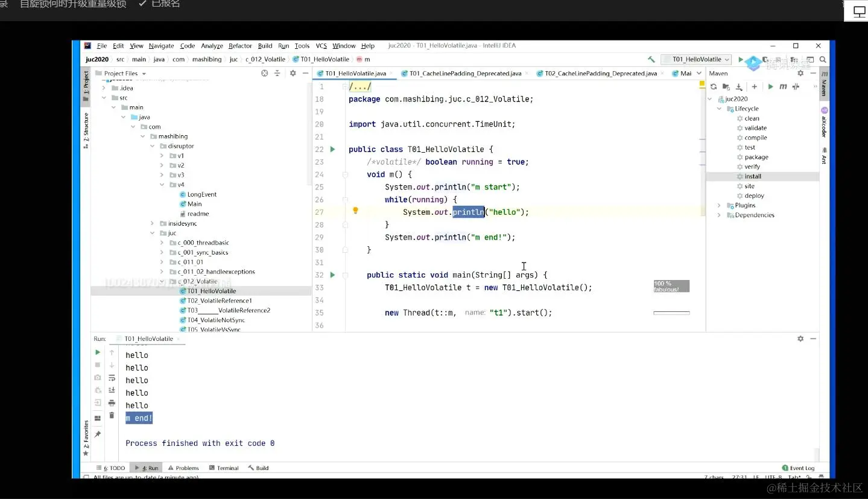Open the Refactor menu
868x499 pixels.
[x=240, y=46]
